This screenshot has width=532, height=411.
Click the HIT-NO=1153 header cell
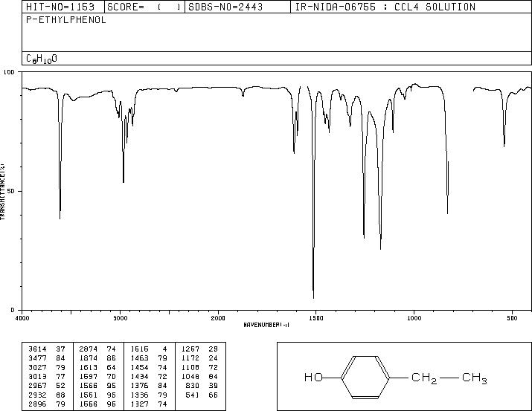63,7
